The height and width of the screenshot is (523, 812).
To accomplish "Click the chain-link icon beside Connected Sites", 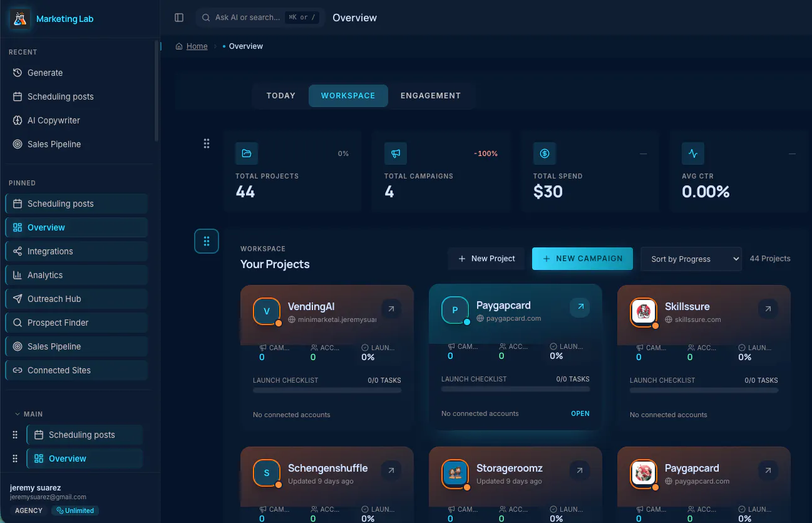I will pos(18,370).
